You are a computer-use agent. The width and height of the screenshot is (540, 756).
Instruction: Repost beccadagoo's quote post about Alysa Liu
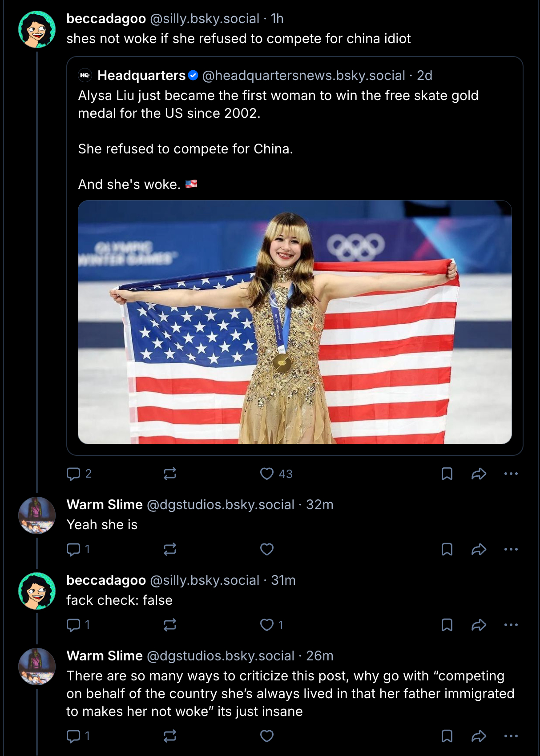pos(170,474)
